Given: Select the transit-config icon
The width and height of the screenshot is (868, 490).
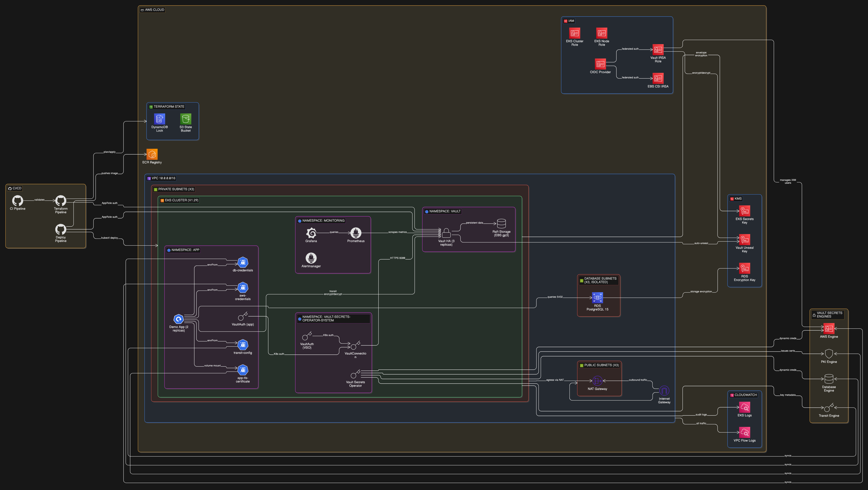Looking at the screenshot, I should 243,345.
